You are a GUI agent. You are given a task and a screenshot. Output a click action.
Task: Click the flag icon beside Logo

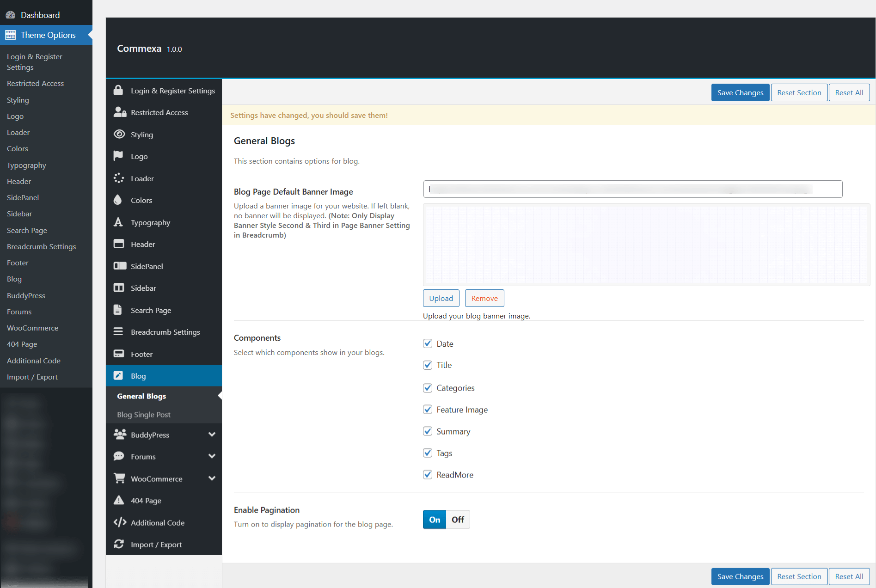118,156
